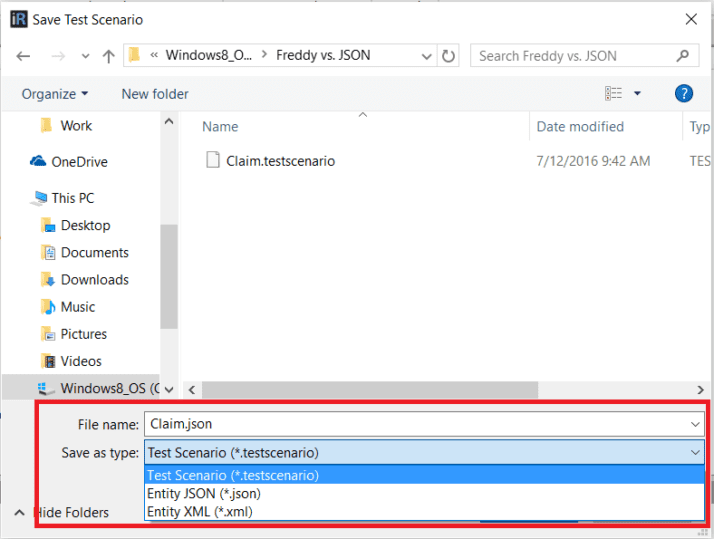Click the refresh address bar icon
The height and width of the screenshot is (539, 714).
(449, 56)
